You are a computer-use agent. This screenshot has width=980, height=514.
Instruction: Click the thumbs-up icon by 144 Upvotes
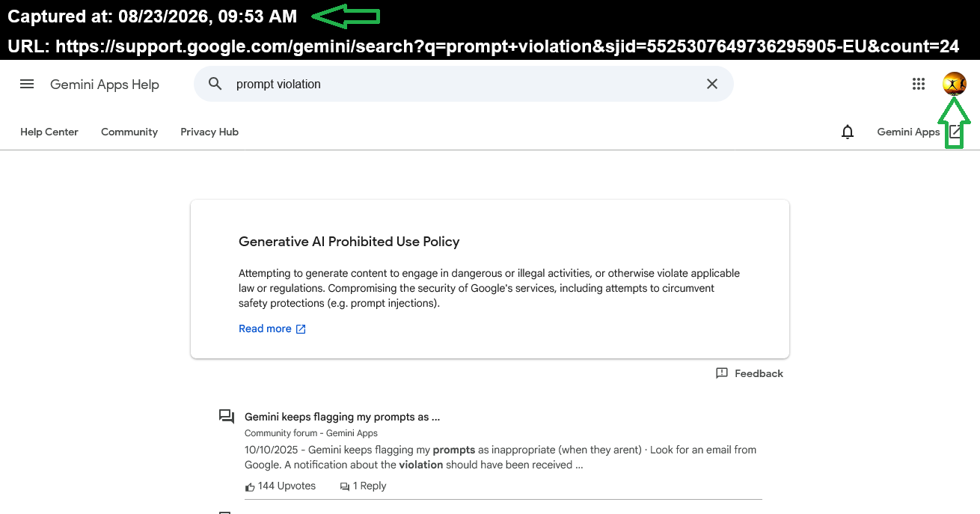pyautogui.click(x=250, y=486)
